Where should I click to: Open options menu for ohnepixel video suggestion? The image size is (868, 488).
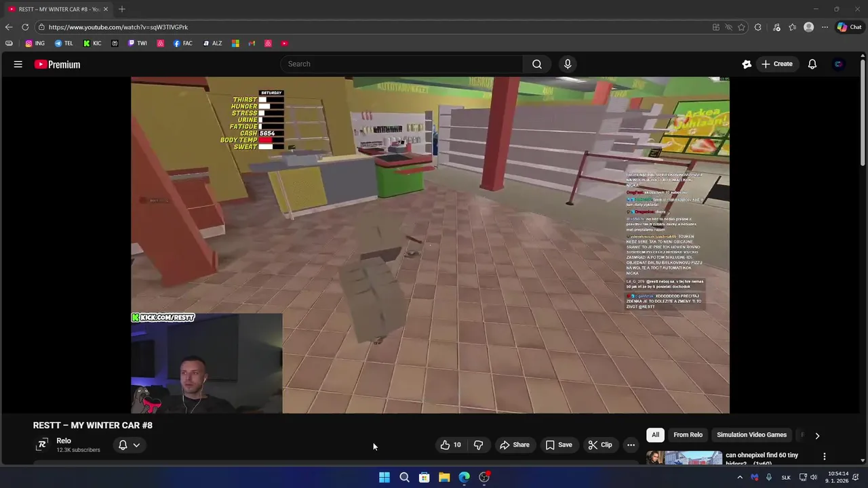(825, 456)
